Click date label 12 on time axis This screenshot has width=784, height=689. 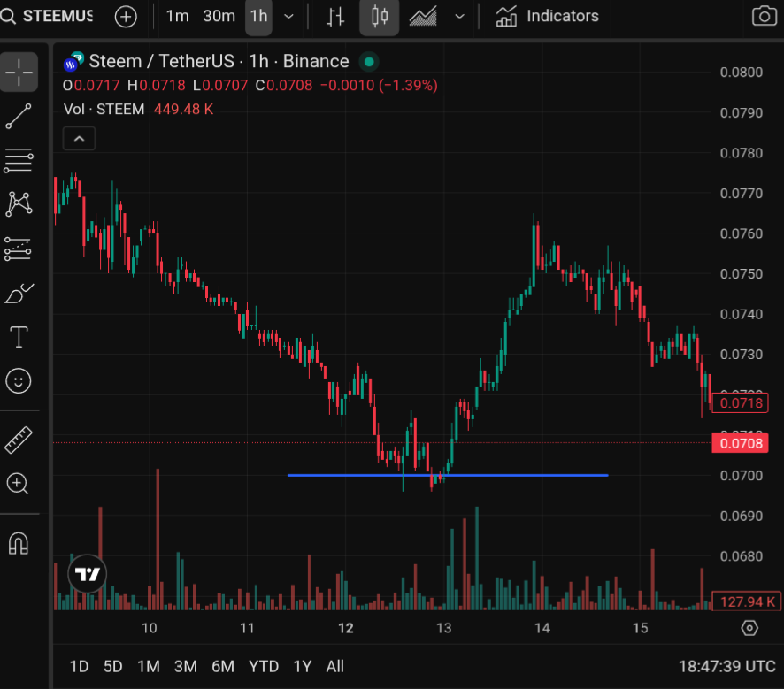point(345,628)
